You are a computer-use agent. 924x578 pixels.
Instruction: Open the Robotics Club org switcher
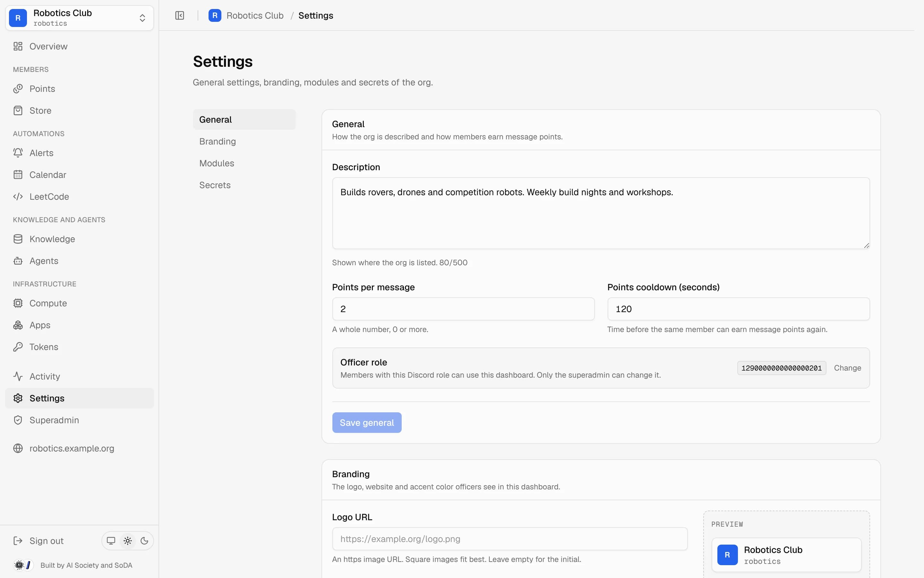click(80, 18)
